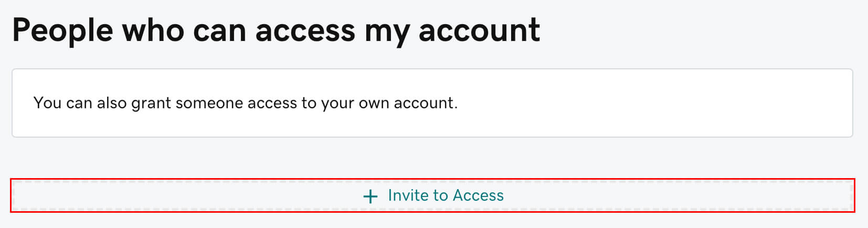
Task: Click "access my account" in the title
Action: click(x=397, y=30)
